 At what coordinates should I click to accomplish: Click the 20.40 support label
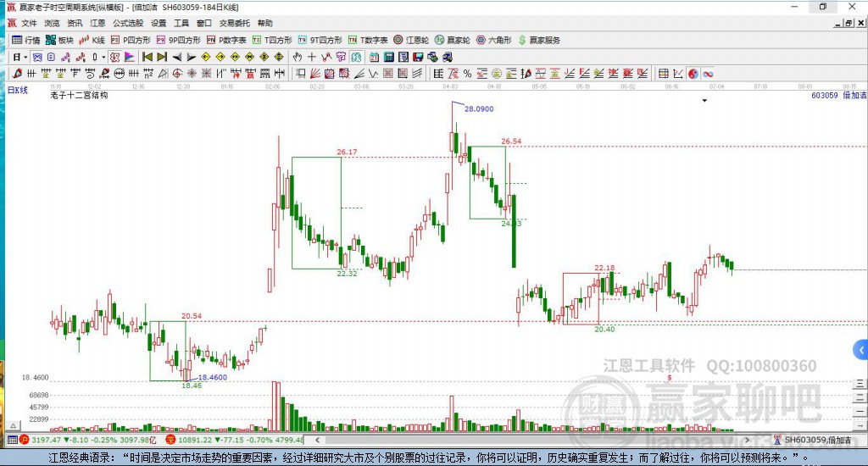pyautogui.click(x=604, y=330)
